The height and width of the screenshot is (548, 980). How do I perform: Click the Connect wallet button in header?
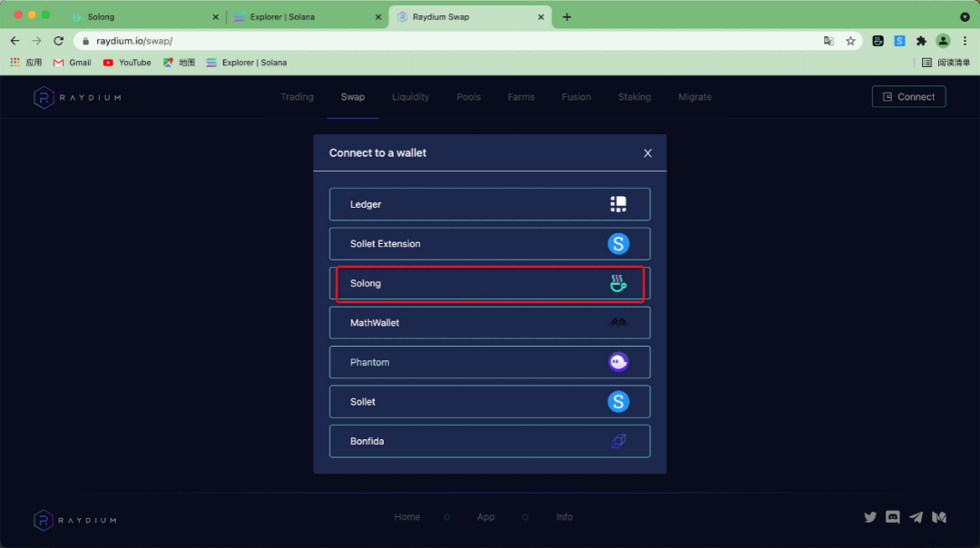coord(908,97)
